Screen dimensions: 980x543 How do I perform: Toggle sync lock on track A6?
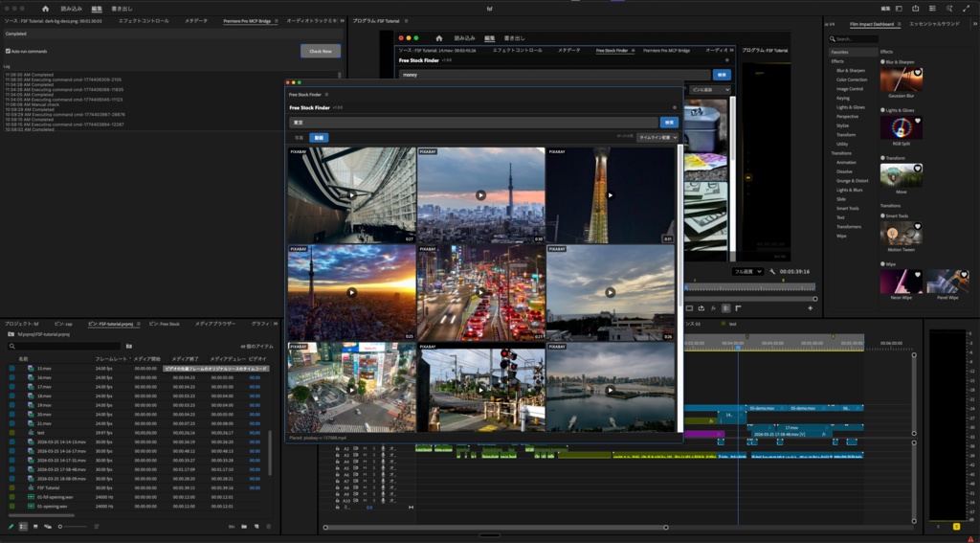point(356,475)
